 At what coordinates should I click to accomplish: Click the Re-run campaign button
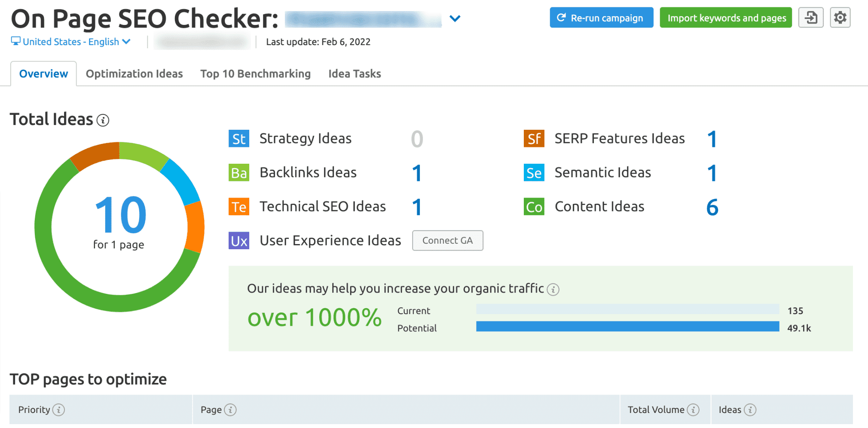(601, 18)
